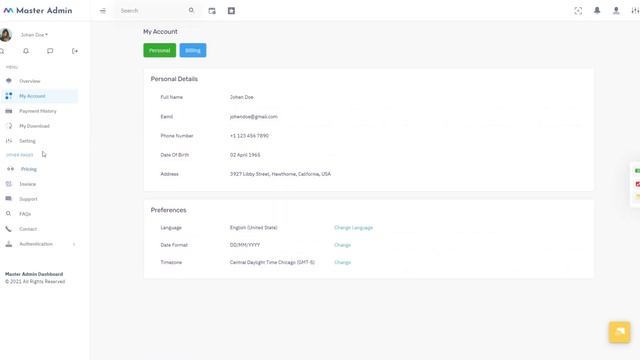Open the notifications bell in top bar

tap(597, 11)
